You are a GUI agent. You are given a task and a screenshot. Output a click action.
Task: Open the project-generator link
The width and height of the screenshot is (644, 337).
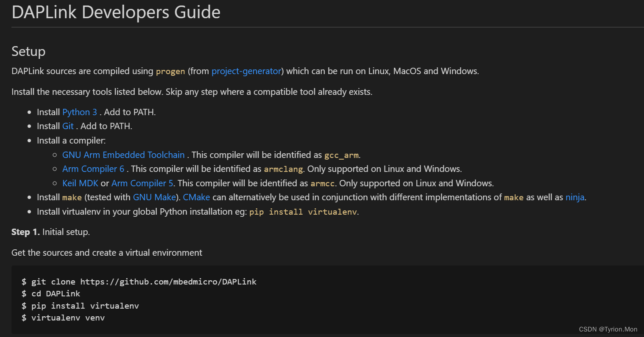[246, 71]
